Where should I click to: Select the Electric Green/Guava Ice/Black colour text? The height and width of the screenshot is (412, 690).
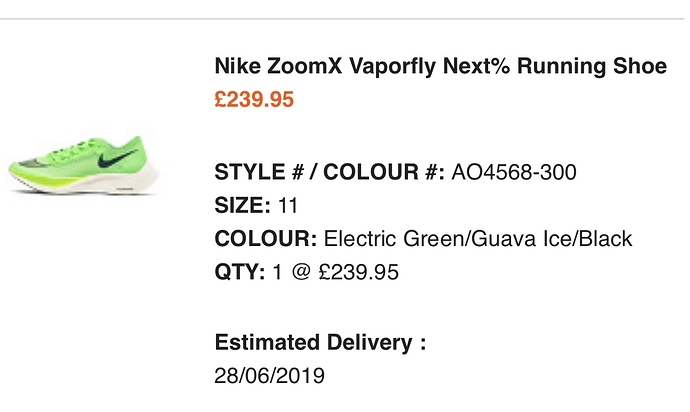tap(478, 239)
